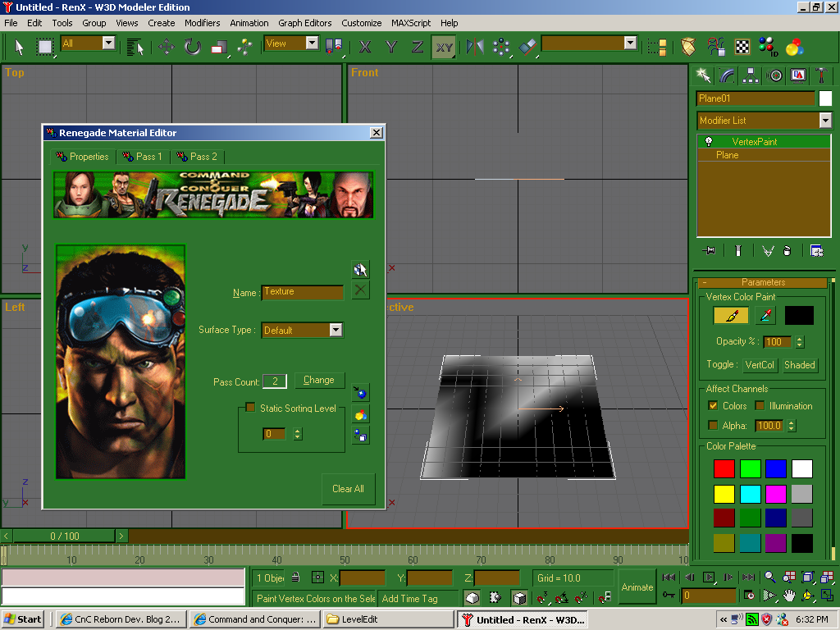Expand the Surface Type dropdown
This screenshot has width=840, height=630.
click(336, 330)
